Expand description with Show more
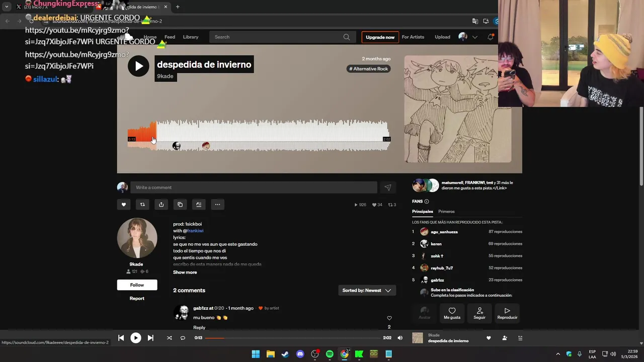644x362 pixels. click(185, 273)
